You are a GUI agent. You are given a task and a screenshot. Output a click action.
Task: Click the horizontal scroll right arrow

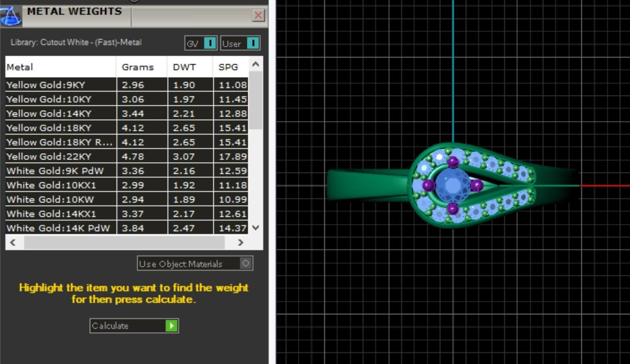coord(240,242)
